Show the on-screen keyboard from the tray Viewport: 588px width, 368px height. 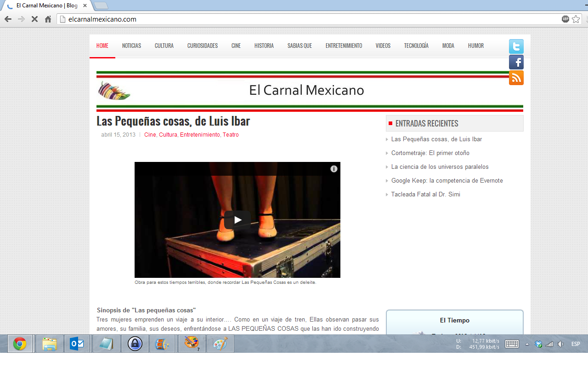[512, 344]
